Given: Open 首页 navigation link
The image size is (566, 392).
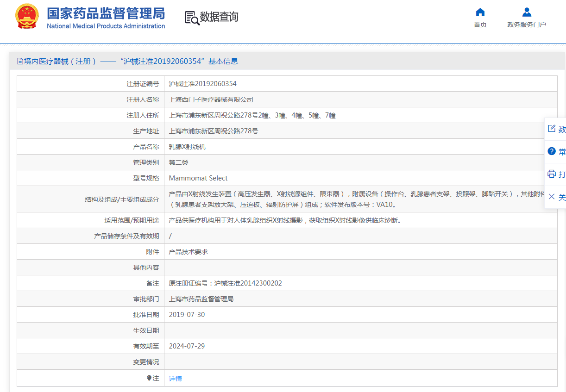Looking at the screenshot, I should point(480,25).
